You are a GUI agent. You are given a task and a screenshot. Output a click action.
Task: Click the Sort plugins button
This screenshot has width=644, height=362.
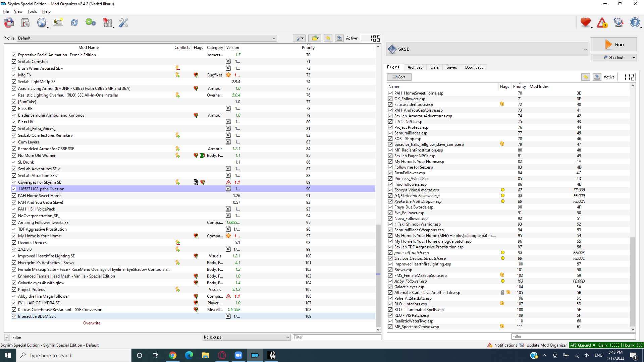[399, 77]
